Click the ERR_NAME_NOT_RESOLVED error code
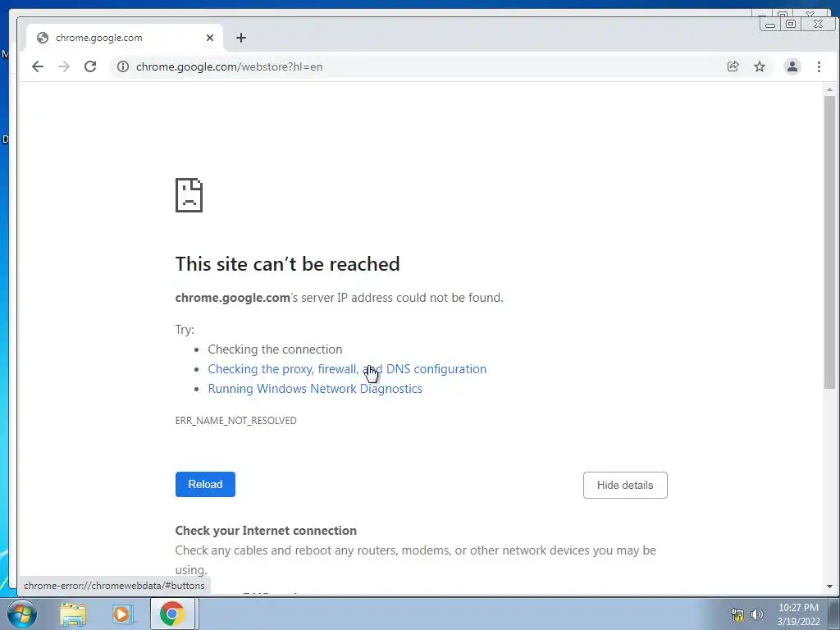Viewport: 840px width, 630px height. pyautogui.click(x=235, y=421)
